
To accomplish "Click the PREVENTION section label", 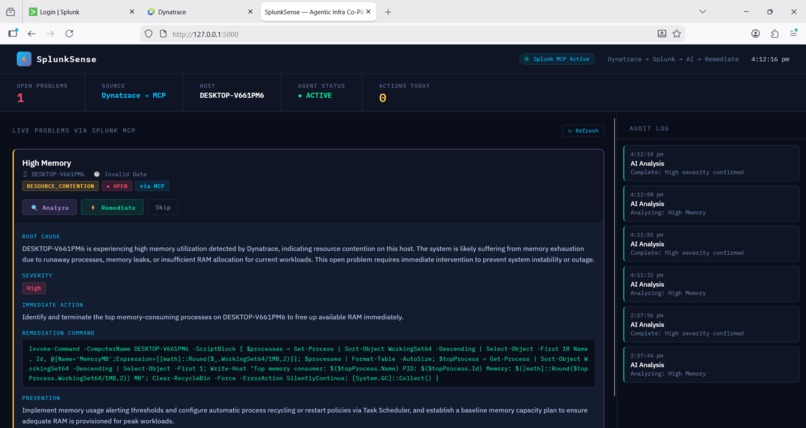I will (41, 398).
